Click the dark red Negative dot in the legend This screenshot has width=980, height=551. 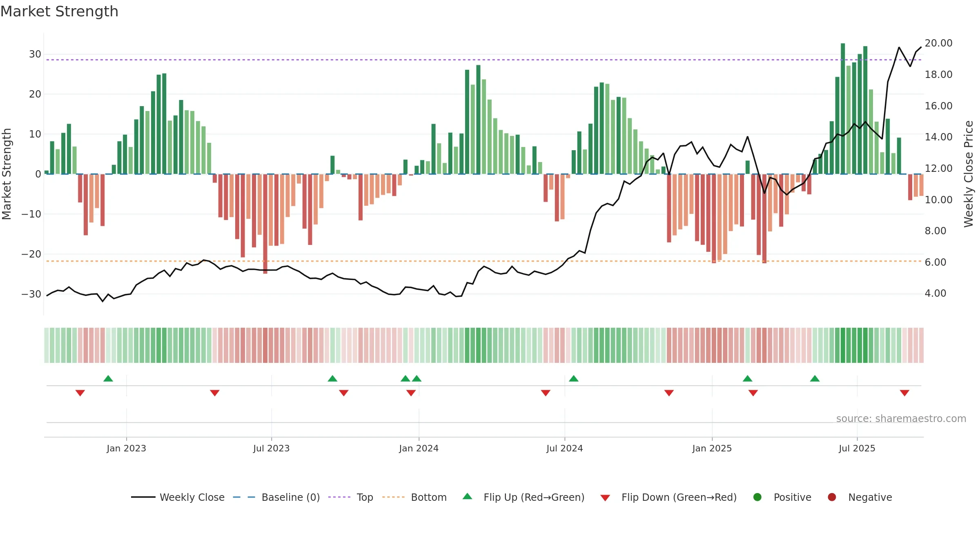[x=832, y=497]
